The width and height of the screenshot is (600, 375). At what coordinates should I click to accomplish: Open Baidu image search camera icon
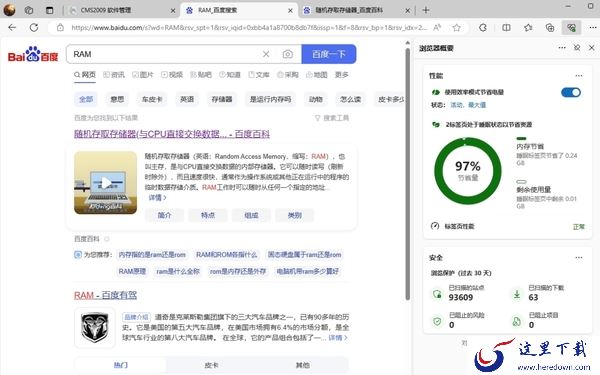[288, 54]
